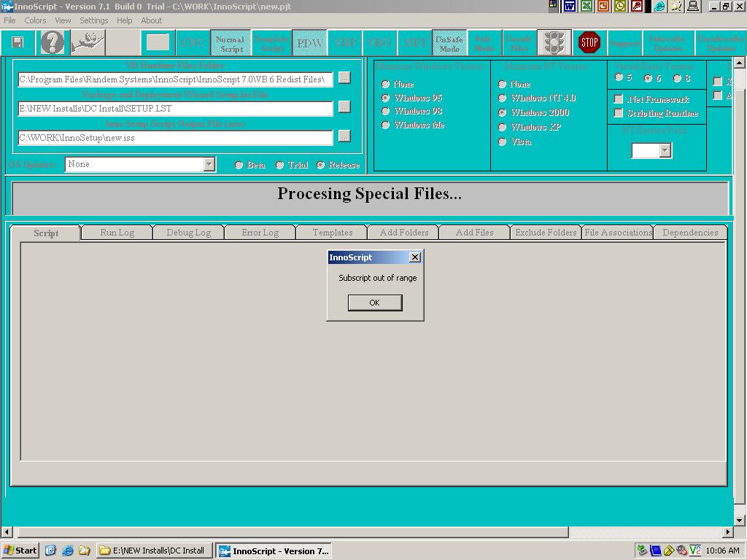Browse for VB Runtime Files Folder

(344, 77)
